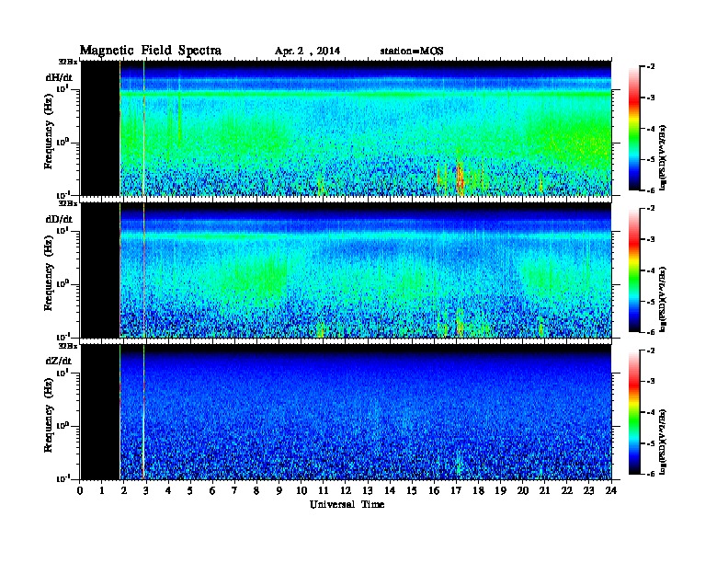
Task: Click the "station=MOS" label
Action: click(x=412, y=52)
